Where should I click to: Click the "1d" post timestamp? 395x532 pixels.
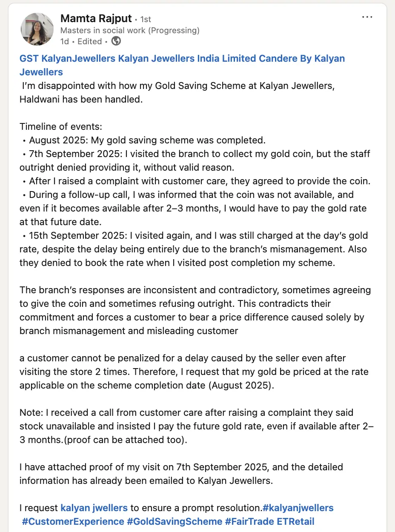(x=65, y=41)
